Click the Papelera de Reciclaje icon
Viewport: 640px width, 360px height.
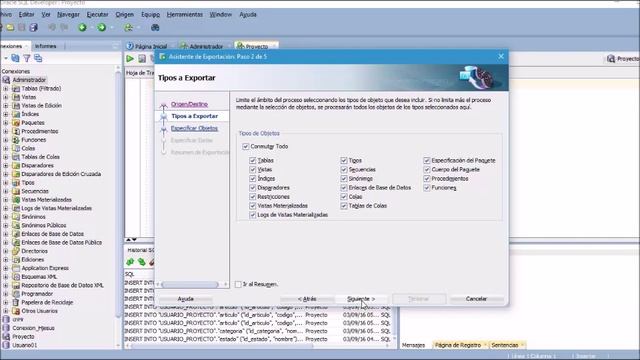(16, 302)
